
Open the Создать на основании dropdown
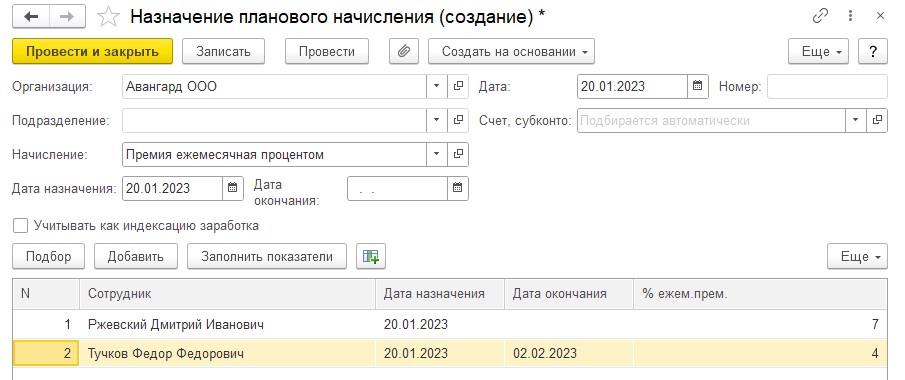tap(511, 51)
